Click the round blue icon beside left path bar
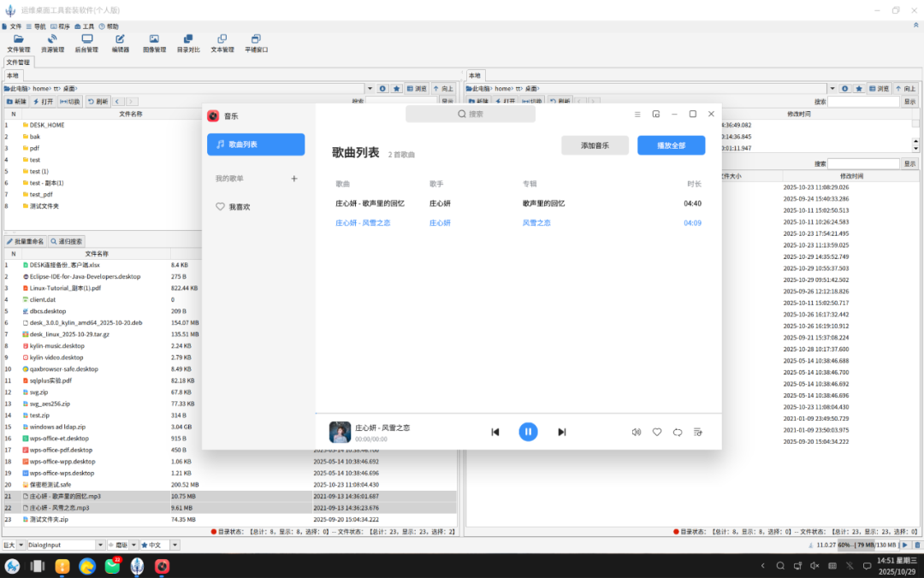 pyautogui.click(x=382, y=88)
